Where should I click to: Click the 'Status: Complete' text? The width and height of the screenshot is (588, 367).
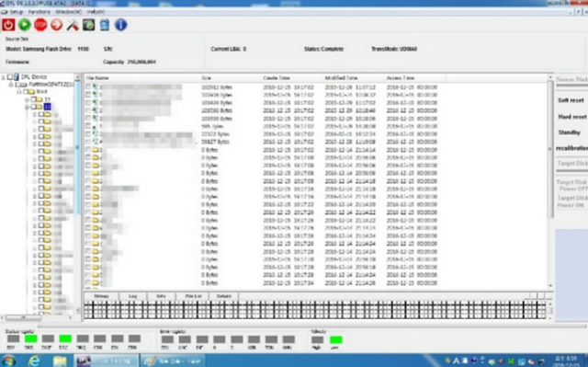(323, 49)
